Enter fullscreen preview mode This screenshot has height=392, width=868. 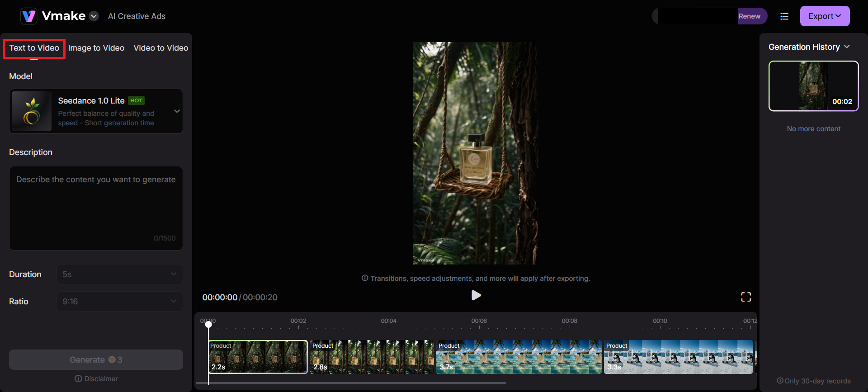click(745, 297)
